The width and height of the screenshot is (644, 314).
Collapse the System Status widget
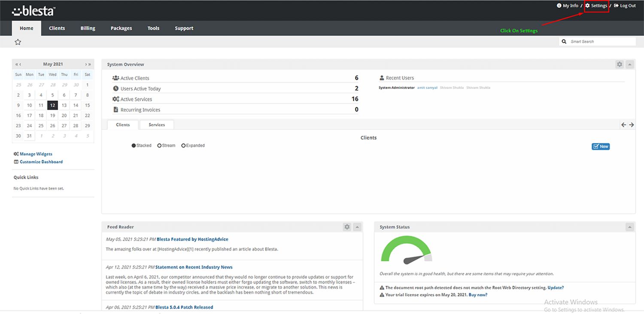[x=629, y=227]
